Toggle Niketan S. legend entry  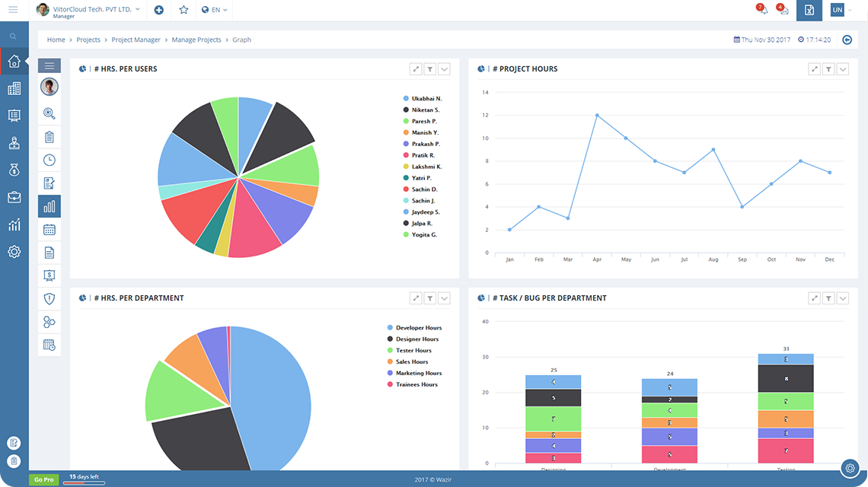tap(421, 110)
